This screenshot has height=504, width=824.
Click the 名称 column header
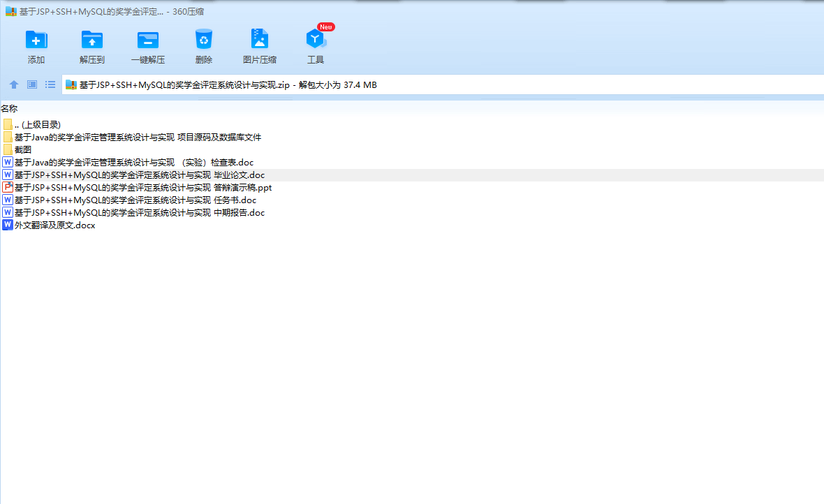(x=10, y=109)
